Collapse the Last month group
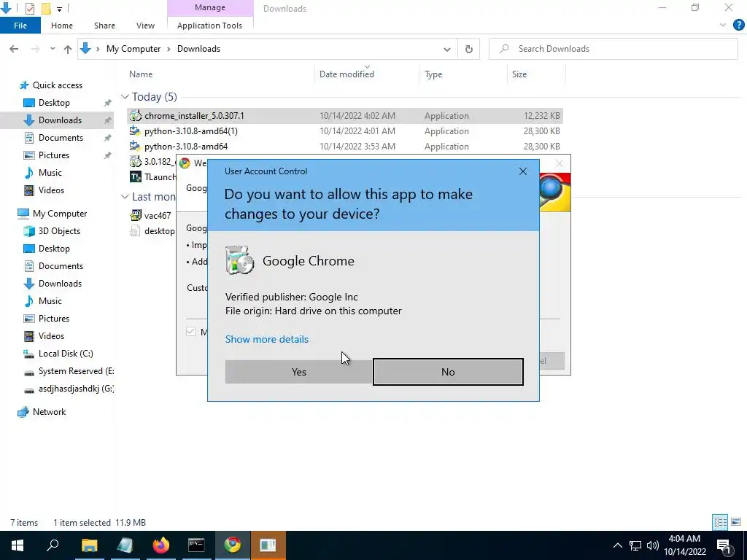Image resolution: width=747 pixels, height=560 pixels. 125,196
